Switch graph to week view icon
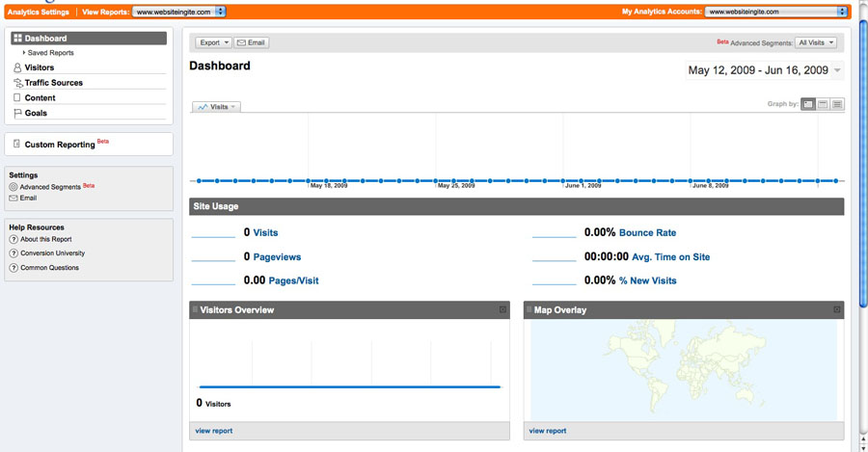868x452 pixels. (x=823, y=104)
